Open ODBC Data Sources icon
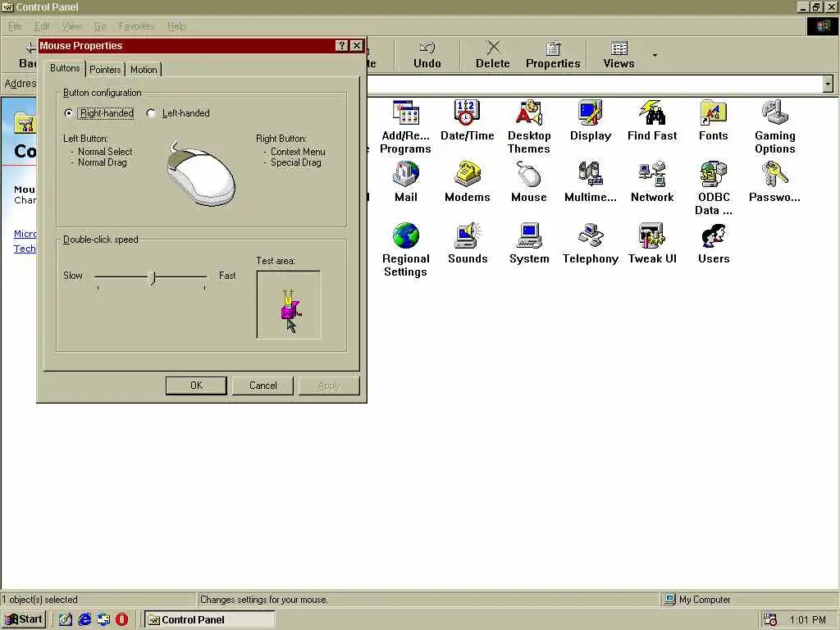Image resolution: width=840 pixels, height=630 pixels. click(x=713, y=189)
